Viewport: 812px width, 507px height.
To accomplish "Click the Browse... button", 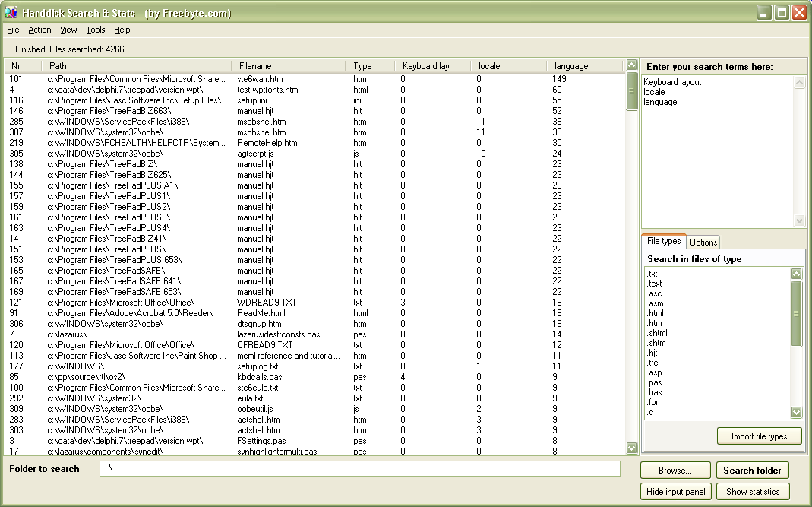I will tap(675, 471).
